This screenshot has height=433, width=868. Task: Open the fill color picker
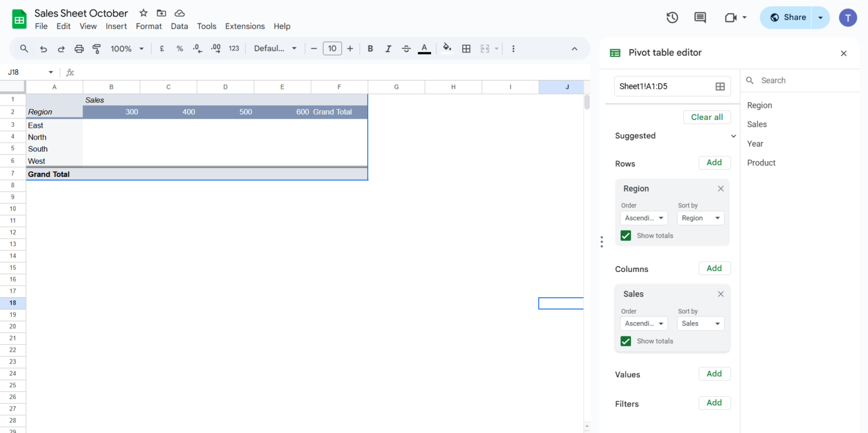point(446,49)
